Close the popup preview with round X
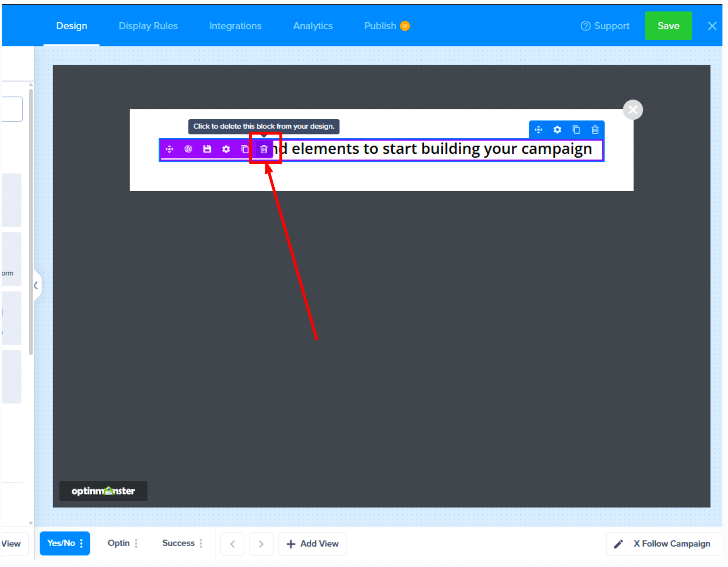The width and height of the screenshot is (728, 567). point(632,110)
